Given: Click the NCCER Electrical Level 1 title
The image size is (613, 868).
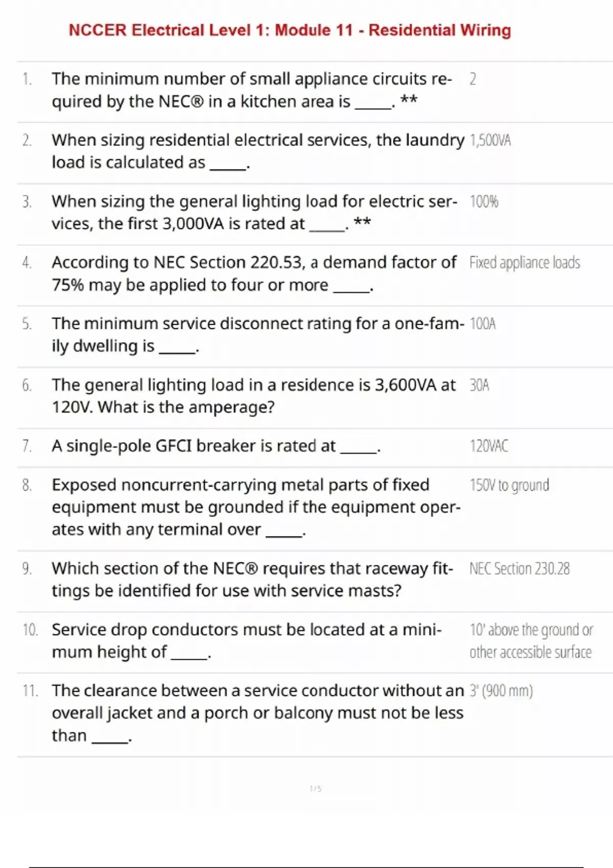Looking at the screenshot, I should (290, 31).
